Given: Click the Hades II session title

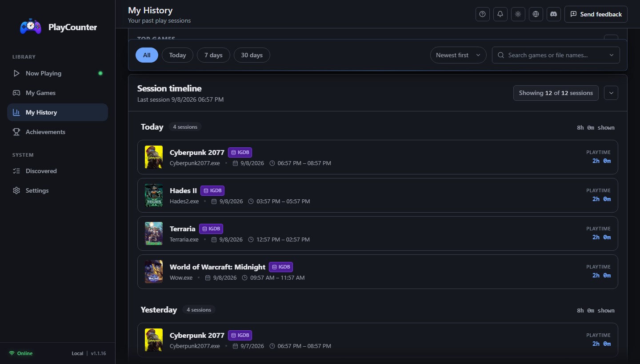Looking at the screenshot, I should 183,190.
